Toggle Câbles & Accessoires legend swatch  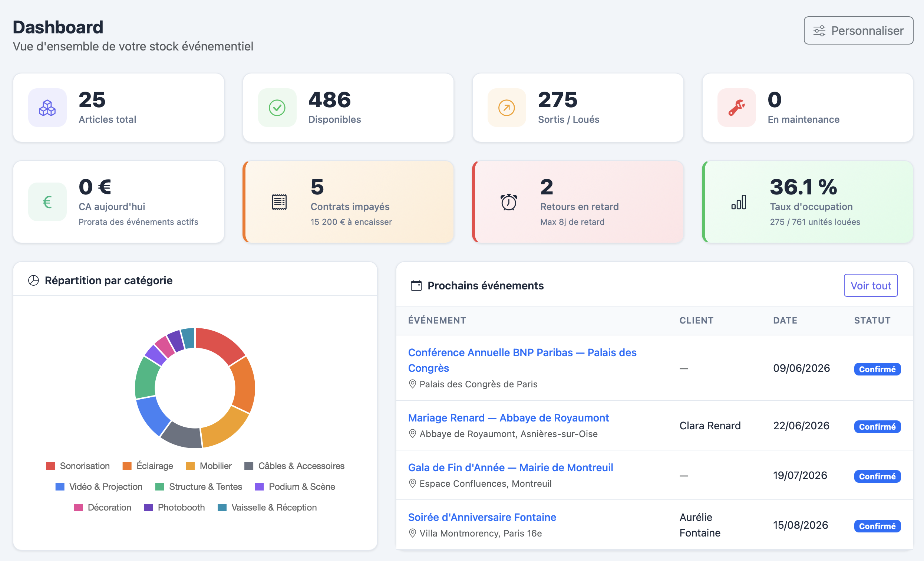click(x=249, y=466)
